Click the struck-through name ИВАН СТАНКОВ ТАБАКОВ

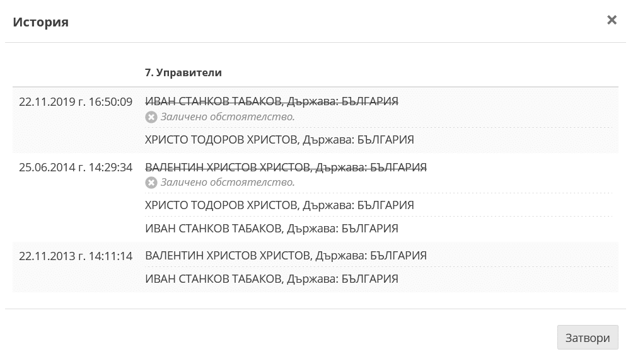tap(212, 101)
